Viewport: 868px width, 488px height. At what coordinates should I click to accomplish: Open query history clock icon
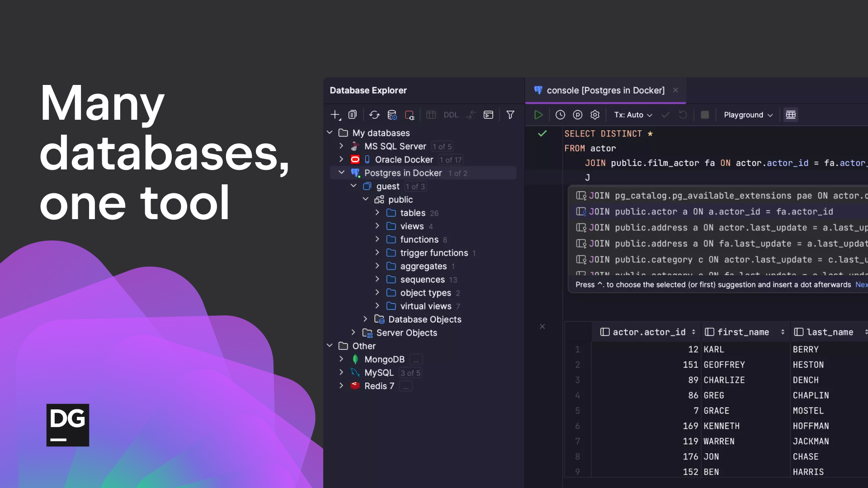tap(560, 115)
